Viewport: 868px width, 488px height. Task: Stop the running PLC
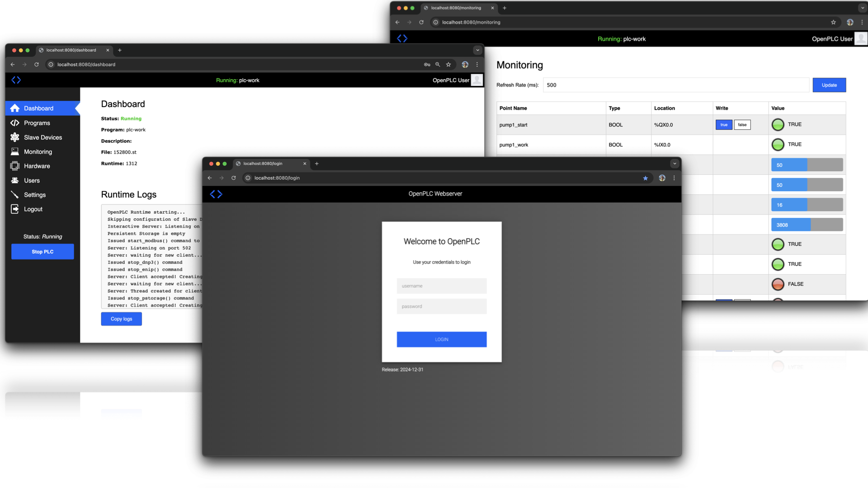pyautogui.click(x=42, y=252)
